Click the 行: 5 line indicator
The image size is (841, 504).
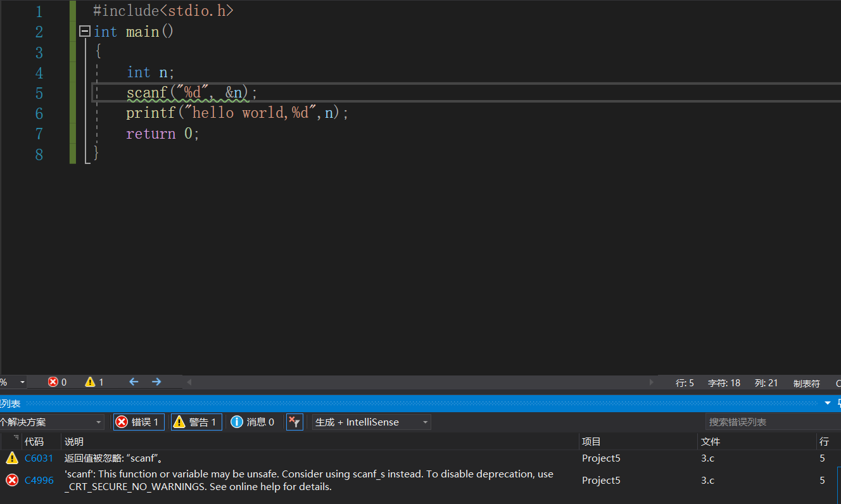click(x=685, y=383)
